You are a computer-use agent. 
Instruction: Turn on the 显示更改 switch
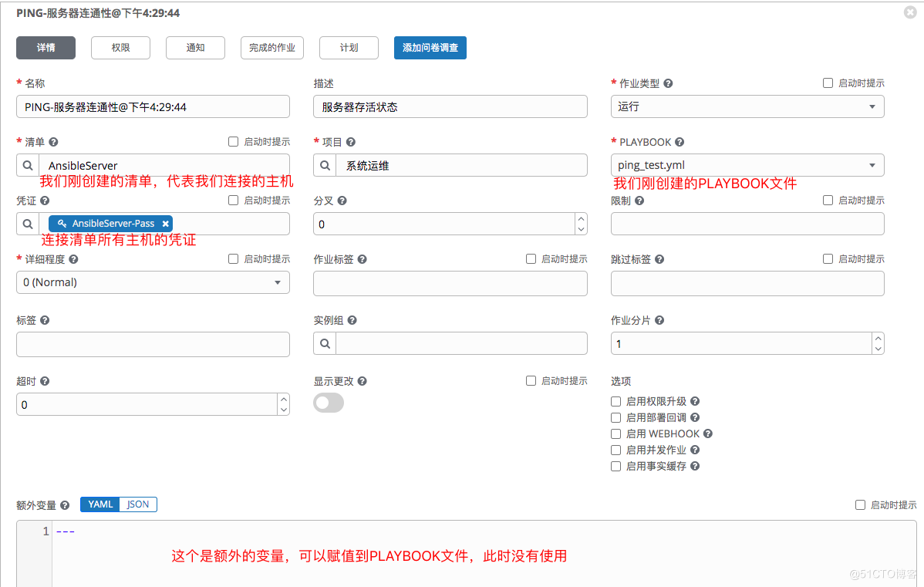(x=329, y=403)
